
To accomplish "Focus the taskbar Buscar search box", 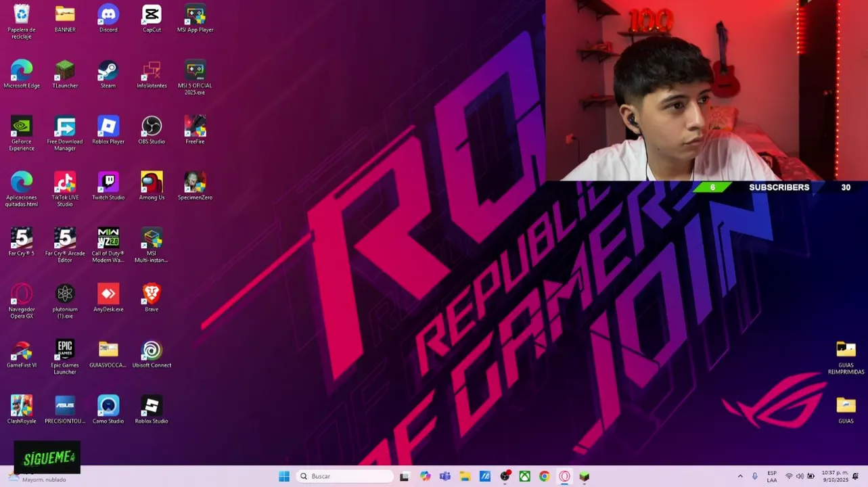I will [344, 476].
